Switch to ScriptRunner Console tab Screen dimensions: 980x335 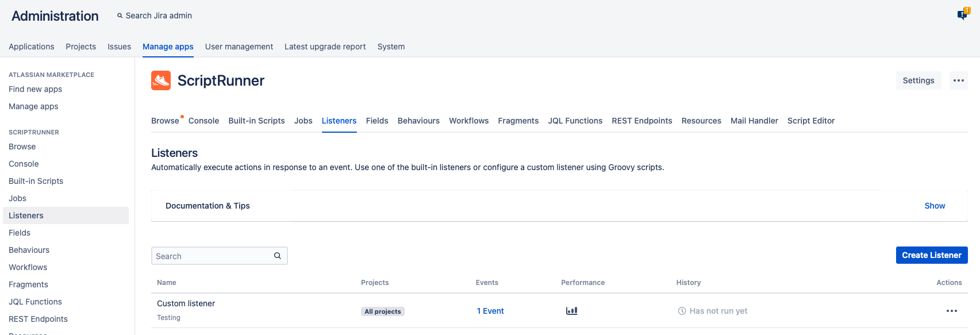203,121
